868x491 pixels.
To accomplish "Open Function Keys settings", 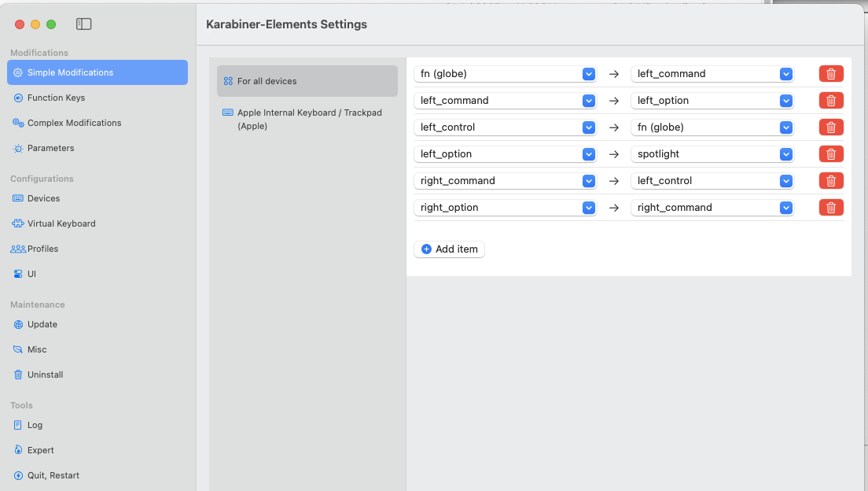I will [x=56, y=98].
